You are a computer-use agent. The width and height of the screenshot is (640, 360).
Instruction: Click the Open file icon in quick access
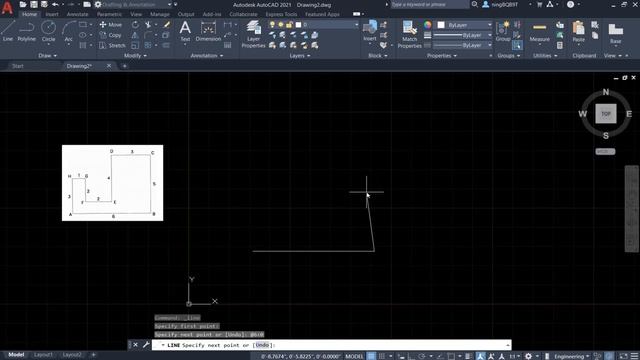(23, 4)
